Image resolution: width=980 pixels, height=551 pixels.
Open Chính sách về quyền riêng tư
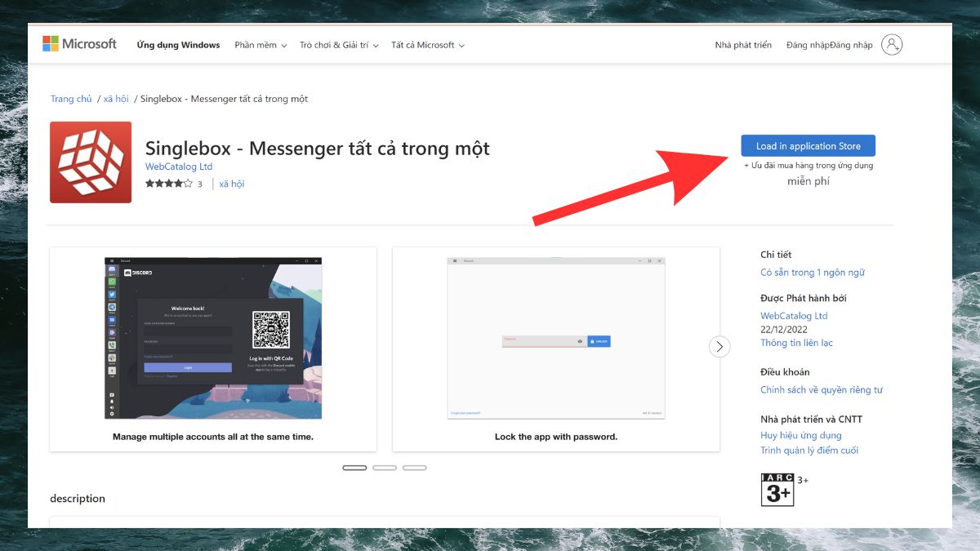[x=821, y=390]
